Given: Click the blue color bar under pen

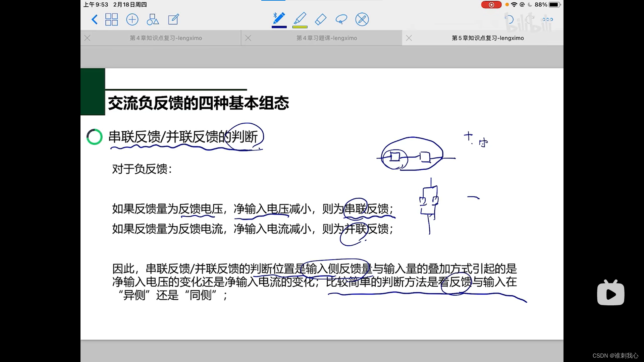Looking at the screenshot, I should click(279, 27).
